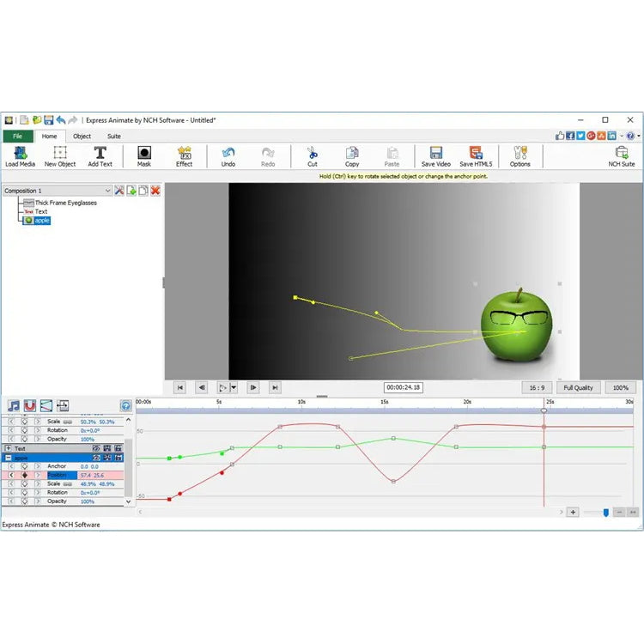Click the timeline zoom slider handle

(605, 512)
